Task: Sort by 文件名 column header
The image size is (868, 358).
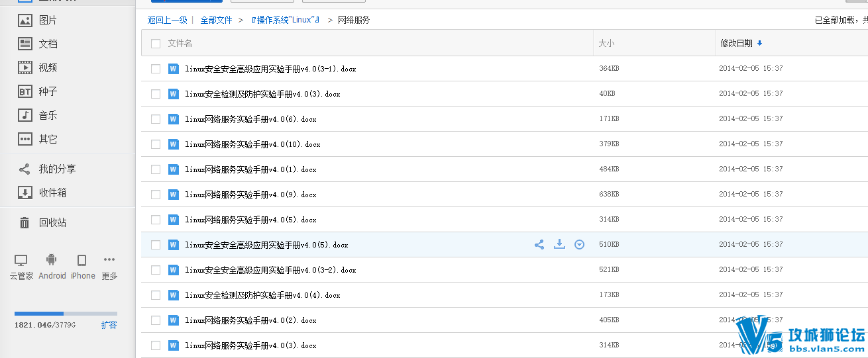Action: tap(180, 43)
